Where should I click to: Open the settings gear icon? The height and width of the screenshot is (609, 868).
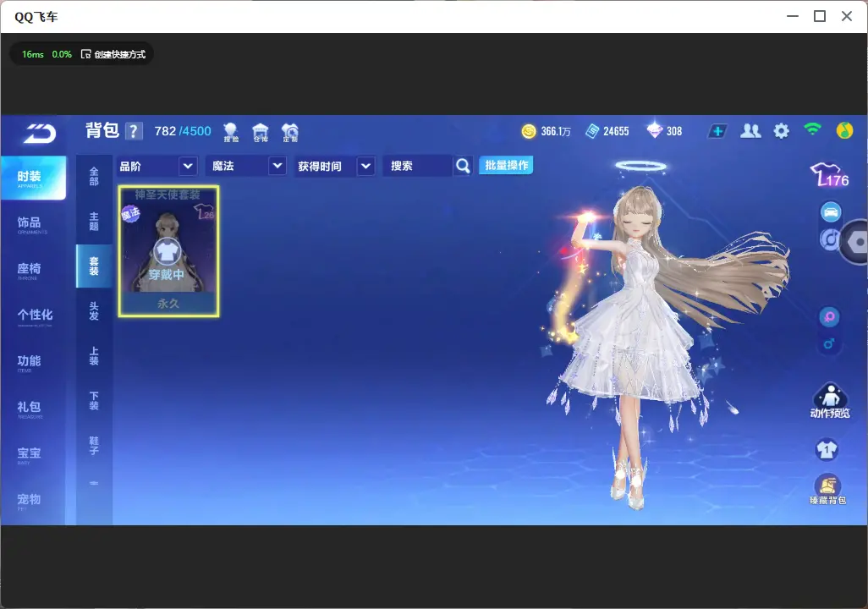781,131
